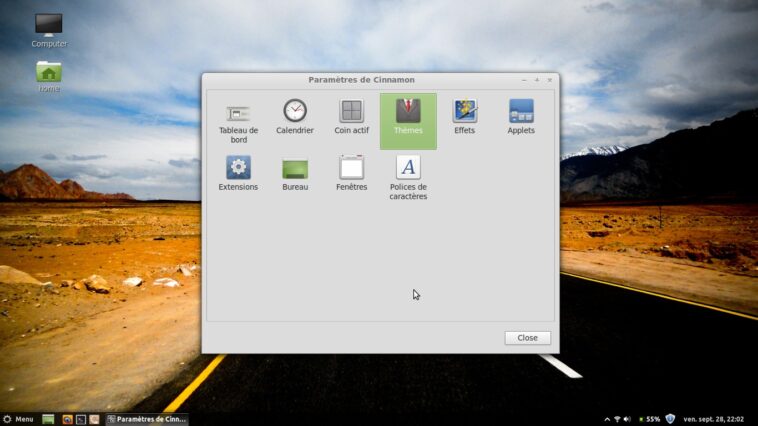Open the home folder desktop icon

point(49,76)
